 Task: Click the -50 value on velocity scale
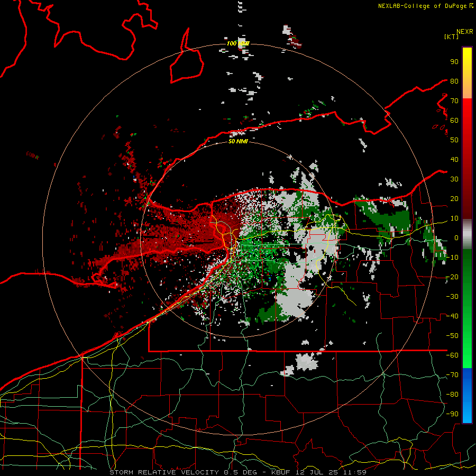[452, 336]
